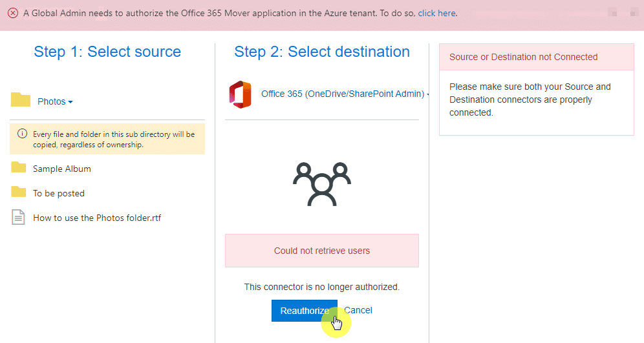
Task: Click the 'Every file and folder' notice text
Action: 114,140
